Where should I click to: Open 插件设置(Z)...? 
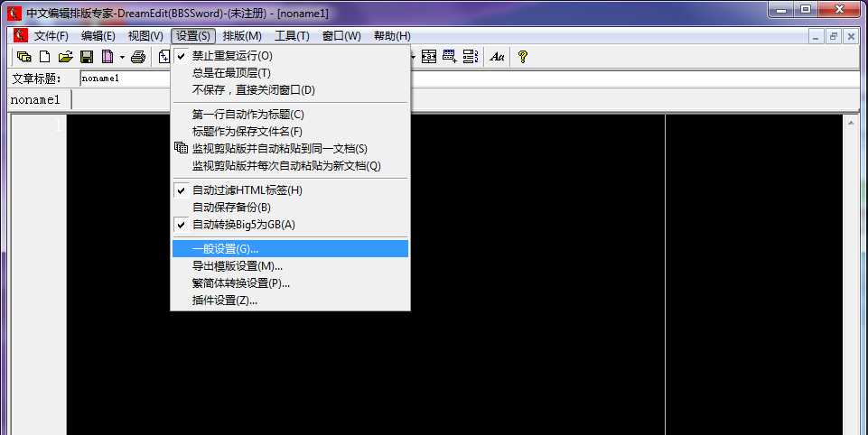[x=290, y=301]
